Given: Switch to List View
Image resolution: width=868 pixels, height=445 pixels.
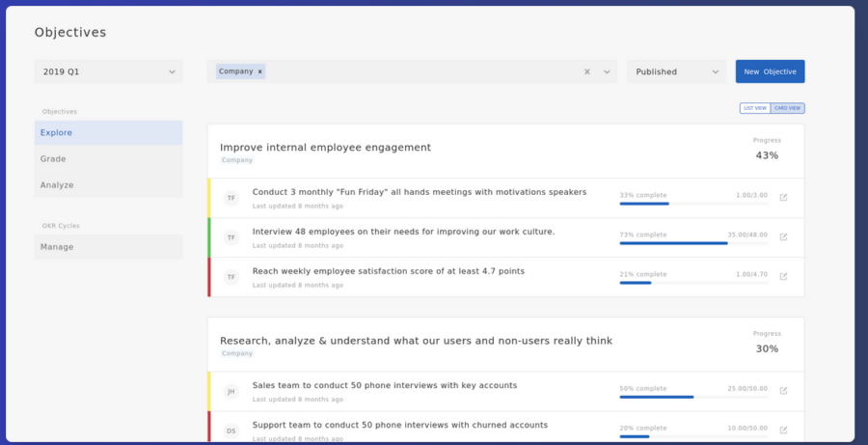Looking at the screenshot, I should coord(755,108).
